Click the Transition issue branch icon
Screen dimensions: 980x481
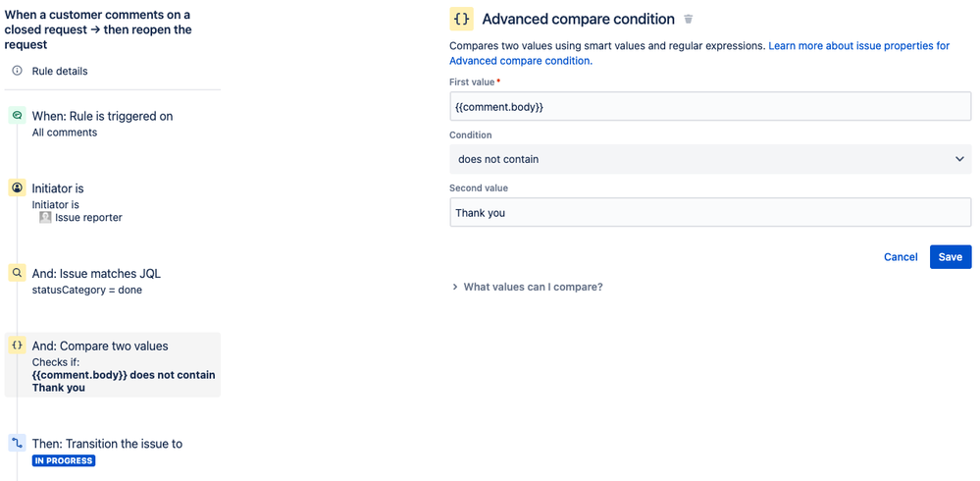click(17, 444)
